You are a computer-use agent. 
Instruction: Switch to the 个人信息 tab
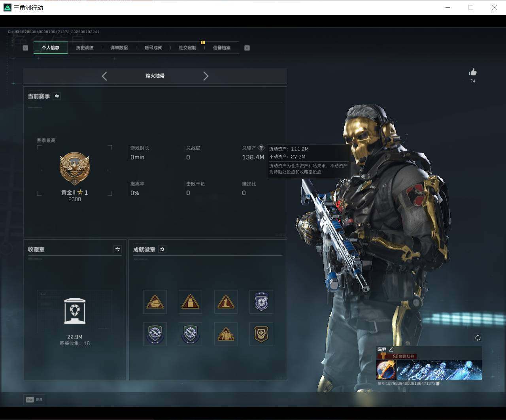(51, 48)
